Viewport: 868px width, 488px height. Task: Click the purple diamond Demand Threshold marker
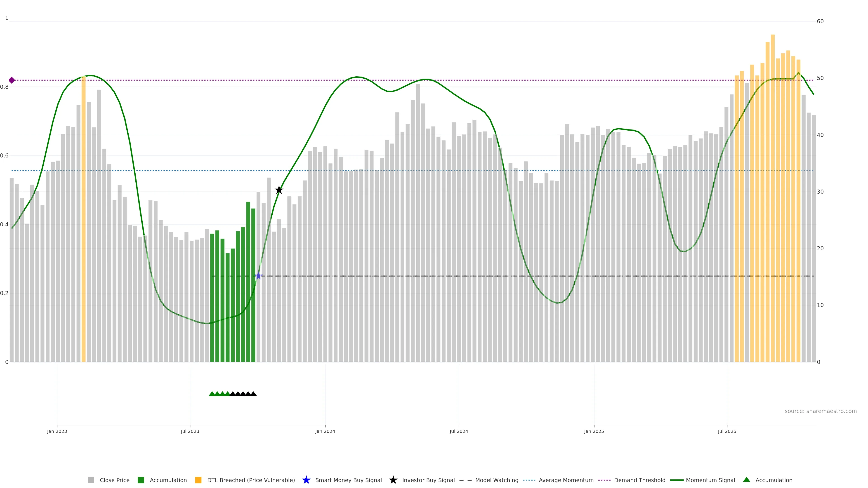click(x=12, y=80)
